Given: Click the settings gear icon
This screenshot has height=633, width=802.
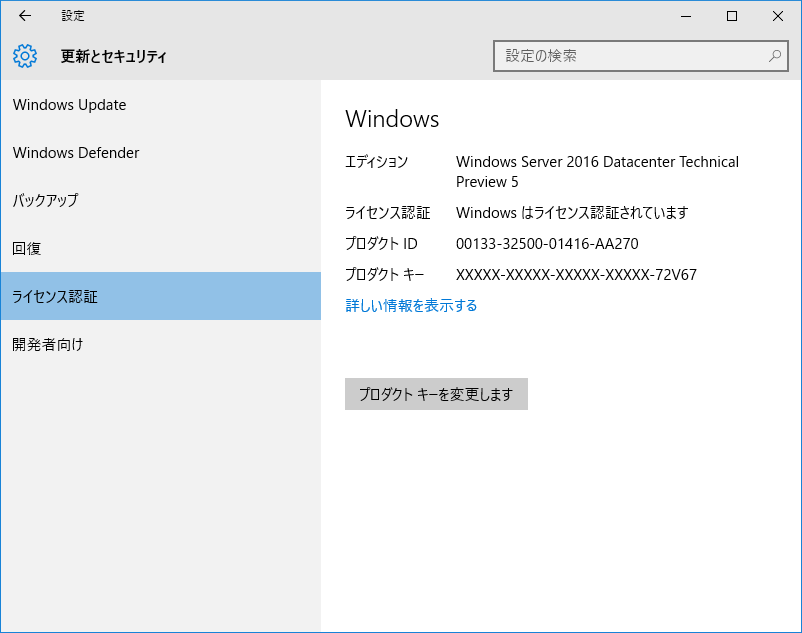Looking at the screenshot, I should point(25,56).
